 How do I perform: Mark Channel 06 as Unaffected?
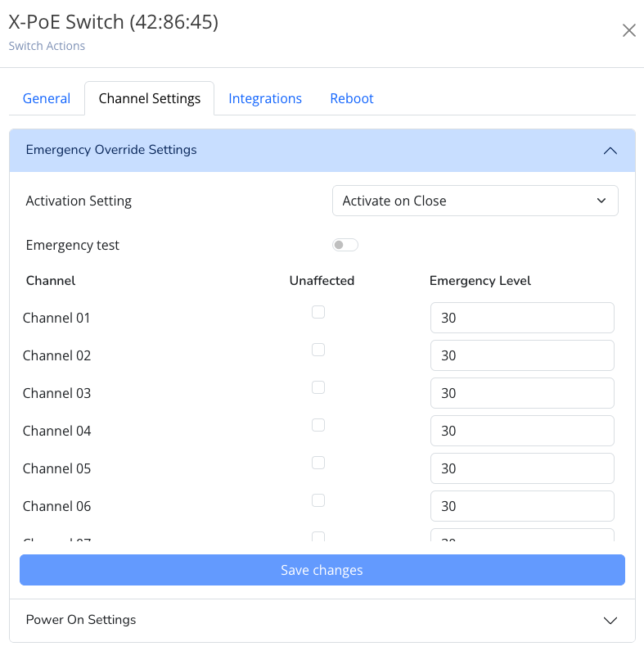click(x=318, y=500)
